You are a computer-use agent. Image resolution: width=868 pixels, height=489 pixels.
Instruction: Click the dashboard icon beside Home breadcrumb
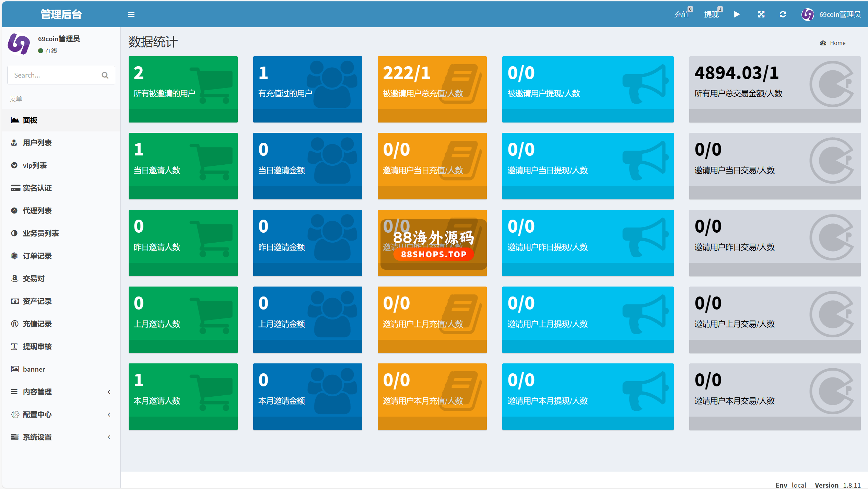click(x=823, y=43)
